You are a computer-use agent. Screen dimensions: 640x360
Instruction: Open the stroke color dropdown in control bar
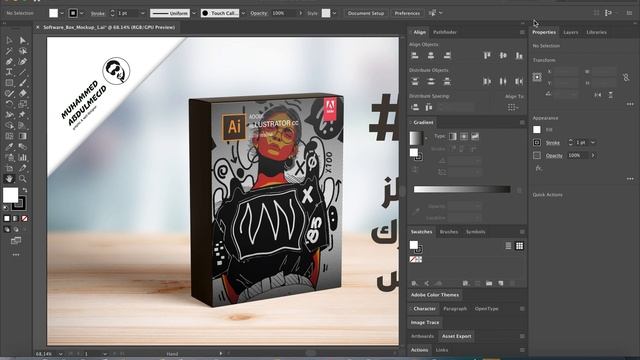81,13
